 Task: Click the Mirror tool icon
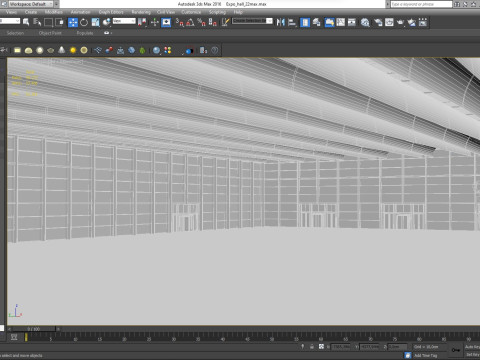click(x=281, y=22)
